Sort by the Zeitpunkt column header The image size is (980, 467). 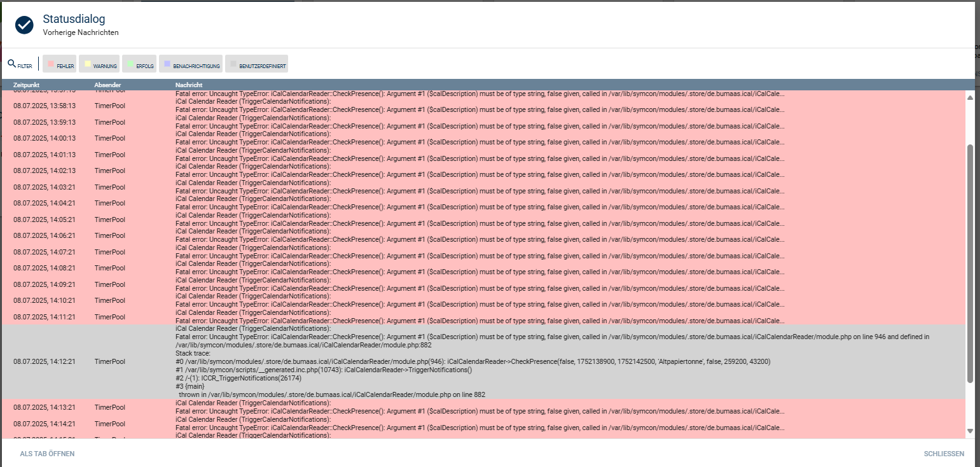point(26,85)
